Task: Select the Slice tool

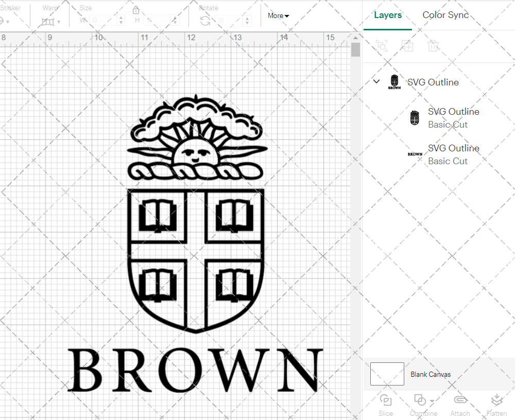Action: 386,404
